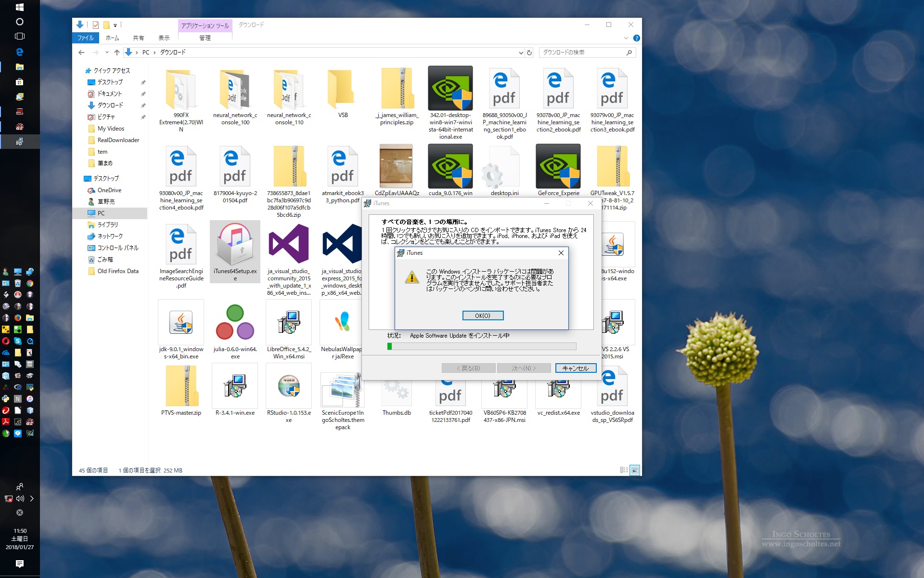This screenshot has width=924, height=578.
Task: Select the jdk-9.0.1 windows installer icon
Action: pyautogui.click(x=181, y=322)
